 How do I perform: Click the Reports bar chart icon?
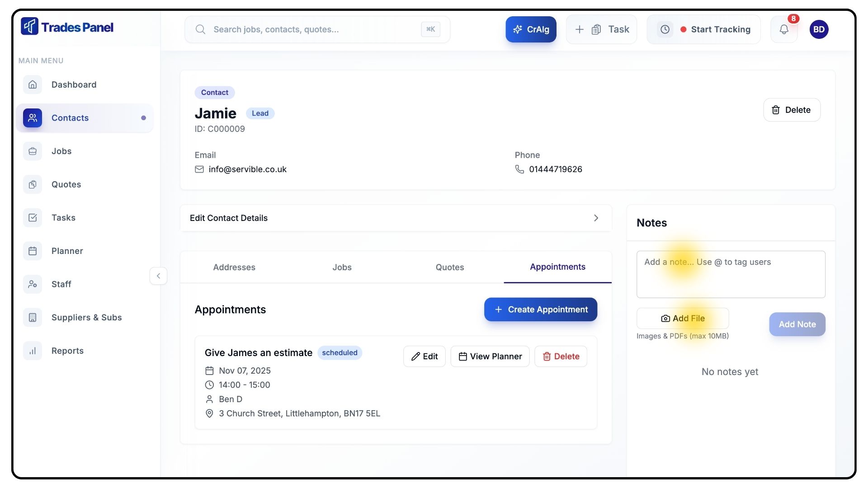[x=33, y=351]
